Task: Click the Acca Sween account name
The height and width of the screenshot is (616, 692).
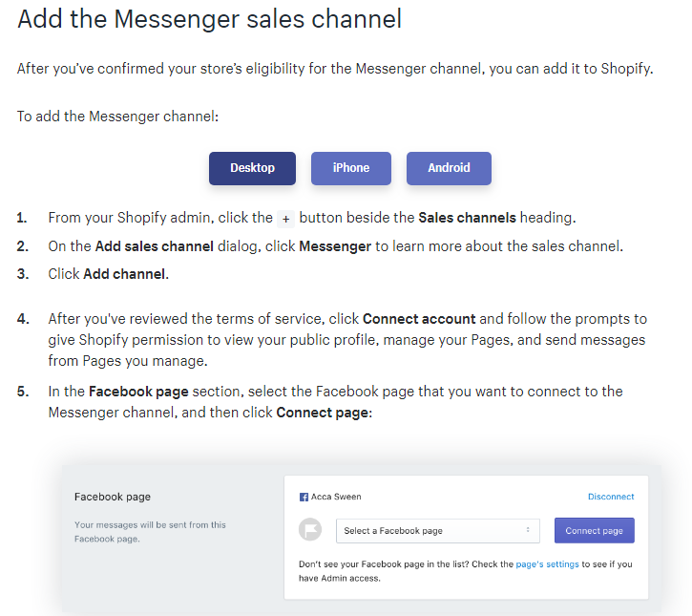Action: coord(336,497)
